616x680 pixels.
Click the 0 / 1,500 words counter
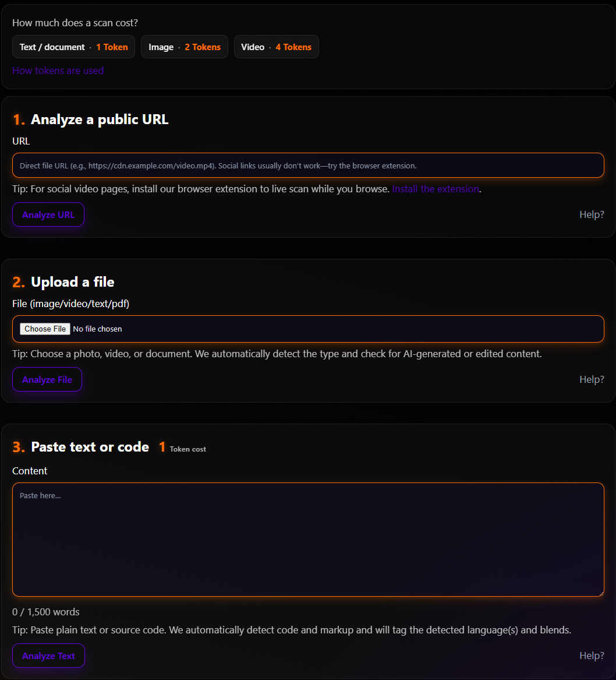coord(46,612)
